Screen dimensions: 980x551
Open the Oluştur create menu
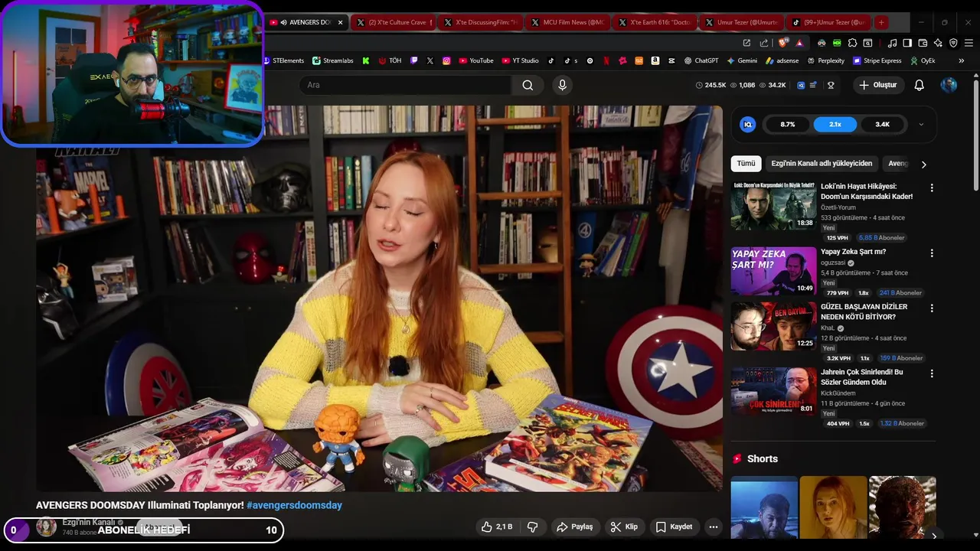coord(877,85)
